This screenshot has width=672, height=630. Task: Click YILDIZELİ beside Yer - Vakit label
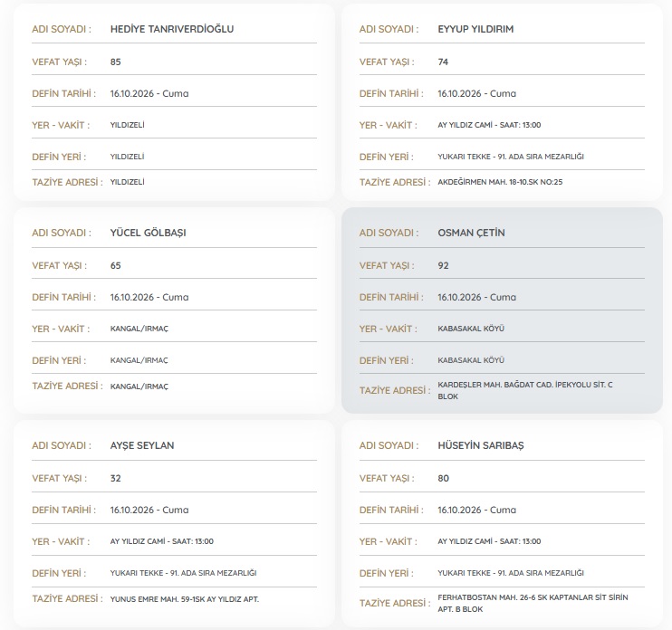click(128, 125)
